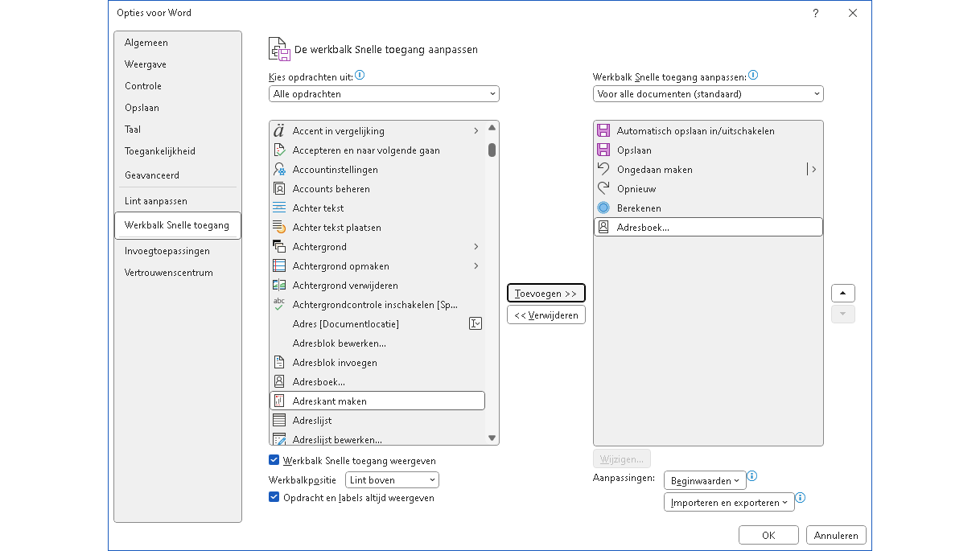This screenshot has width=980, height=551.
Task: Uncheck Opdracht en labels altijd weergeven
Action: (274, 498)
